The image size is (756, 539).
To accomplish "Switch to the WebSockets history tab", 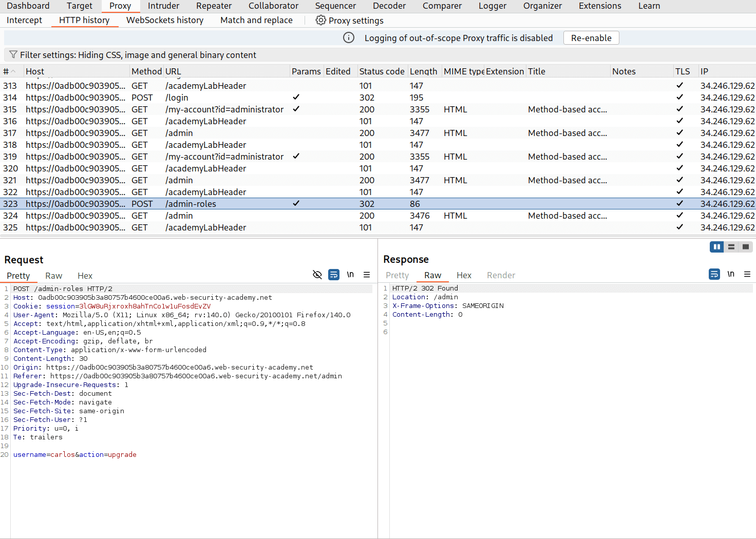I will tap(165, 20).
